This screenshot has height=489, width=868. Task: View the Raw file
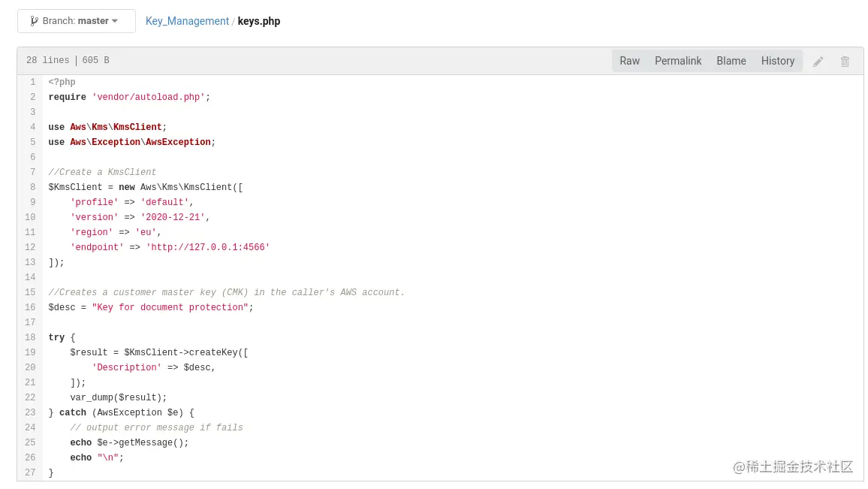click(x=629, y=61)
